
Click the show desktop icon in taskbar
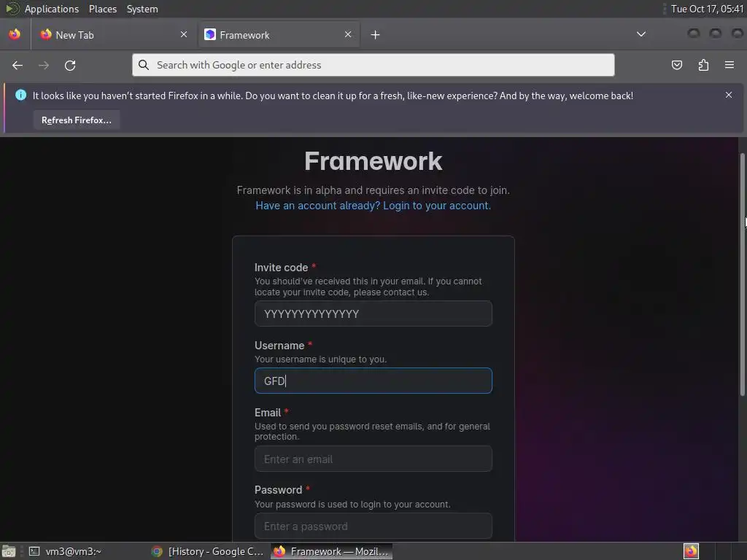click(9, 551)
